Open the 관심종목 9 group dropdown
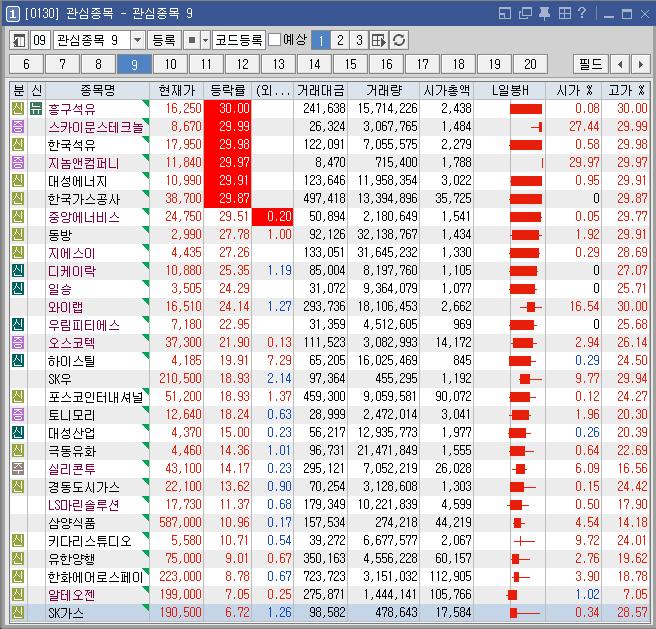 point(137,40)
